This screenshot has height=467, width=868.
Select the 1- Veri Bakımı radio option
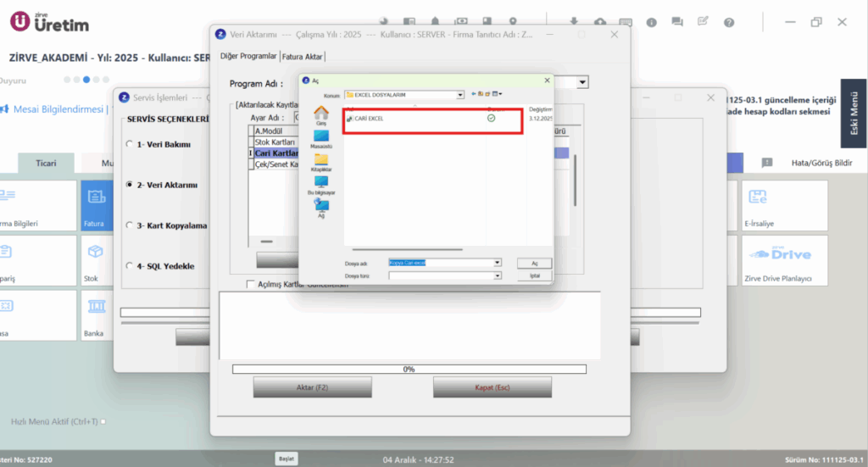click(130, 144)
